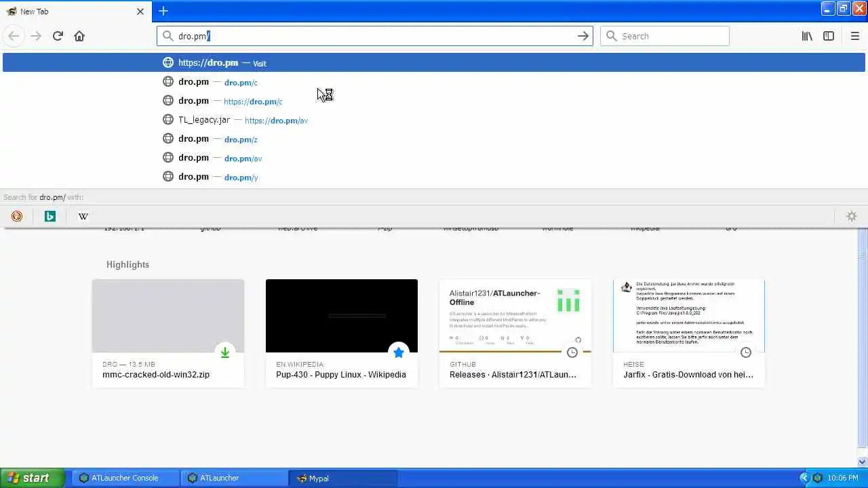Click inside the address bar field
Image resolution: width=868 pixels, height=488 pixels.
click(x=375, y=36)
